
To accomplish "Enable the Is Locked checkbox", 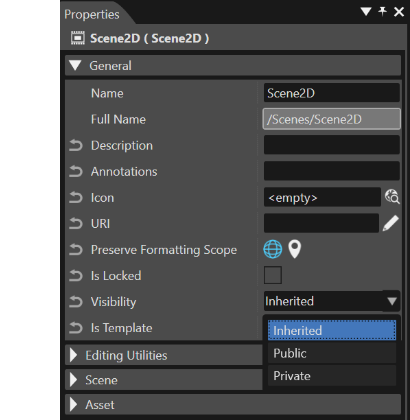I will click(273, 275).
